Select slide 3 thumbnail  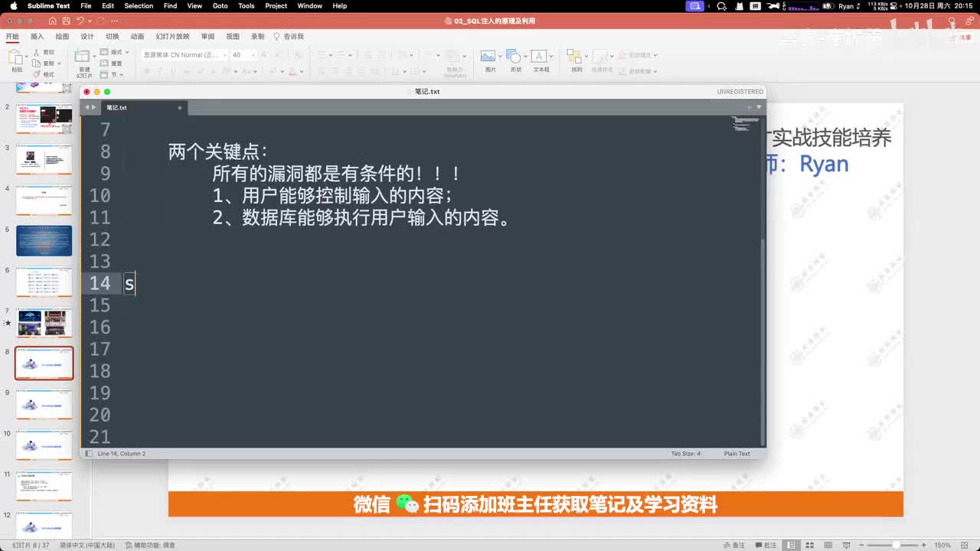[x=44, y=159]
